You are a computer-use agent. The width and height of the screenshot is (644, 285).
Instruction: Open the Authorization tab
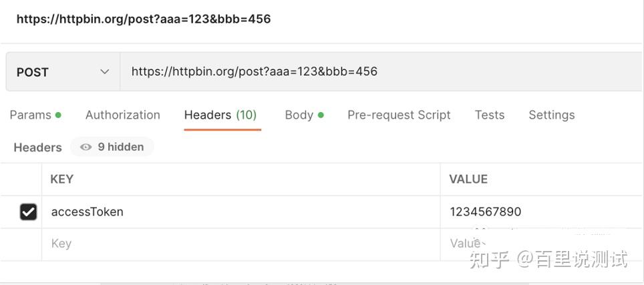[x=122, y=115]
